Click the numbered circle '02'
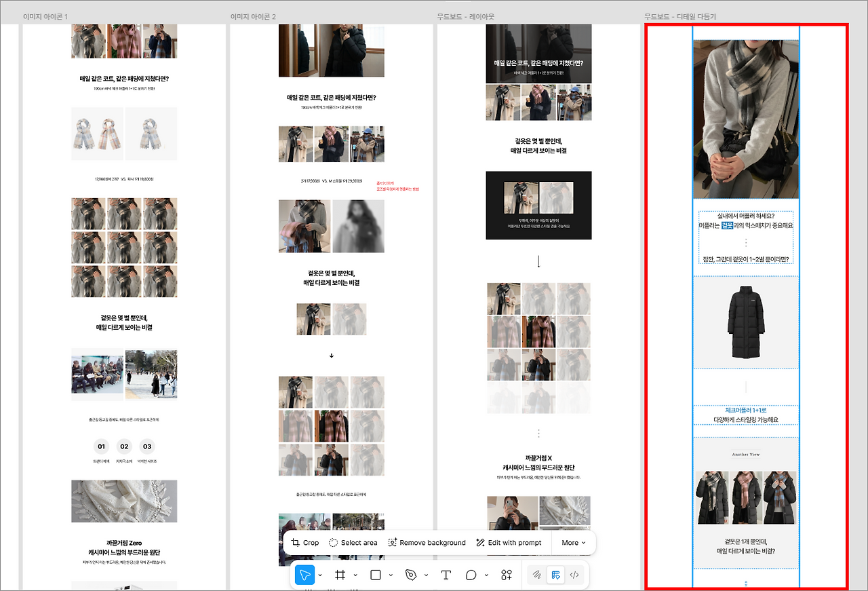Viewport: 868px width, 591px height. coord(124,446)
